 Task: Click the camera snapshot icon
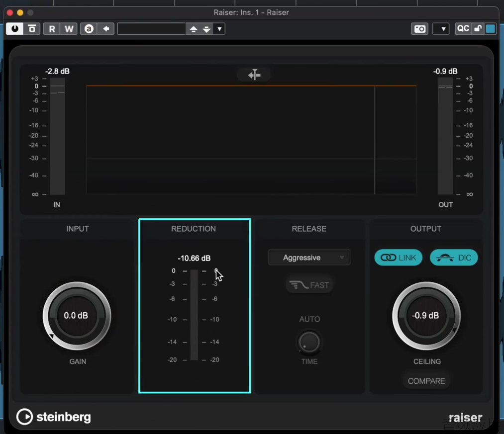point(419,29)
